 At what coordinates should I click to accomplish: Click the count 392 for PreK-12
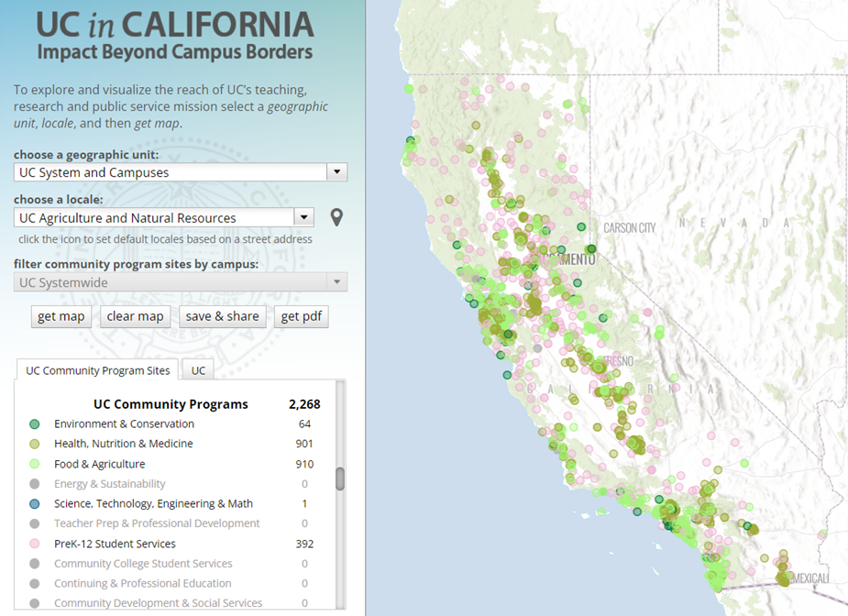pyautogui.click(x=304, y=544)
